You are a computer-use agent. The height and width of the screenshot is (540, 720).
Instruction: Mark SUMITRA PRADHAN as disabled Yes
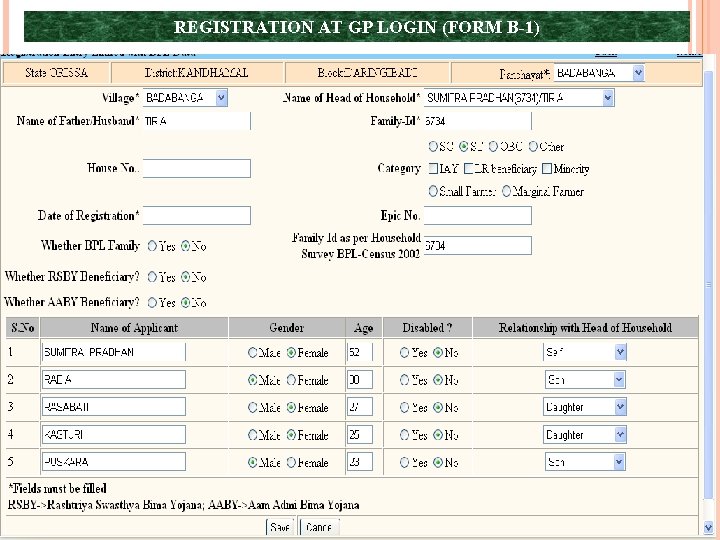(x=405, y=353)
